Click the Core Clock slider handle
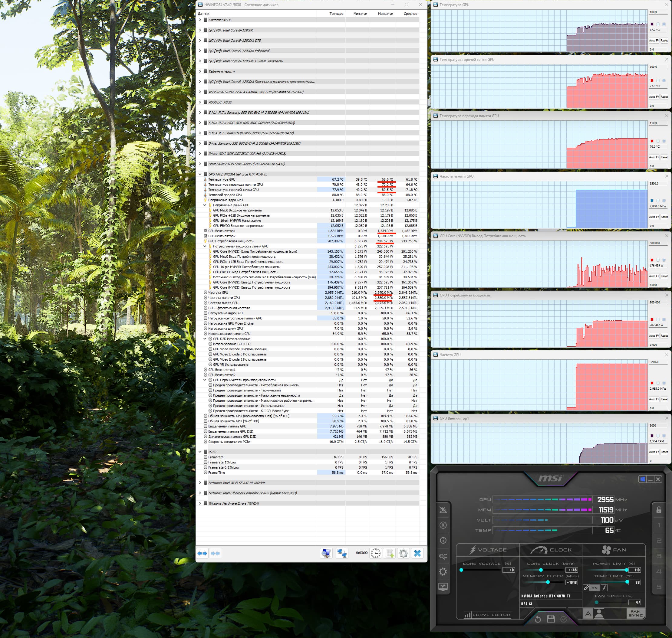 (x=541, y=570)
